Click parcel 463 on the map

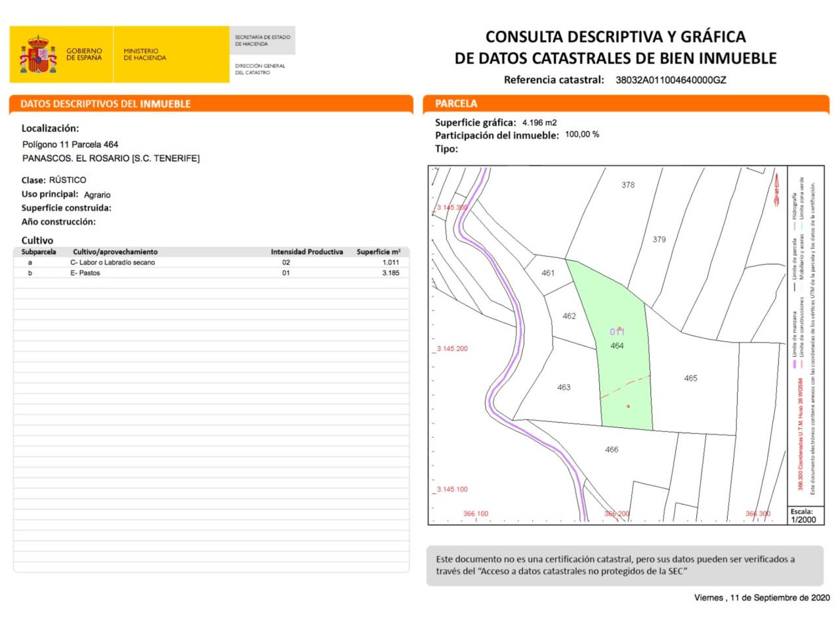(564, 387)
